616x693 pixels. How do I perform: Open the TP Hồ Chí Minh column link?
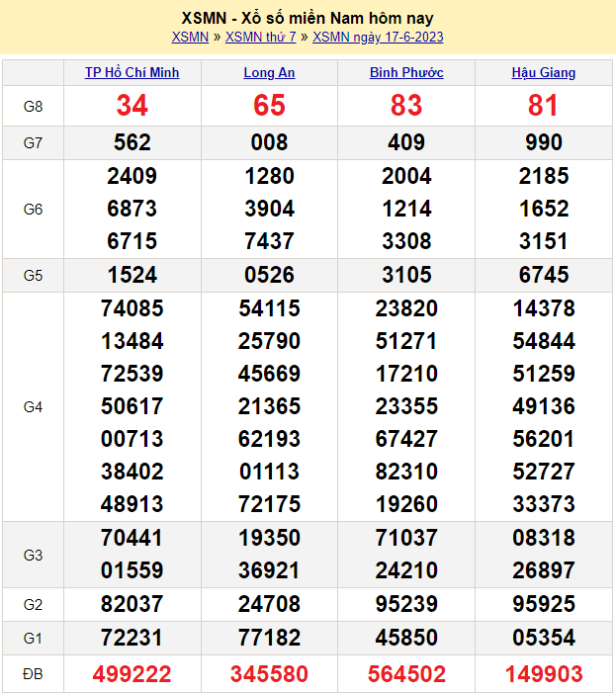[x=132, y=73]
